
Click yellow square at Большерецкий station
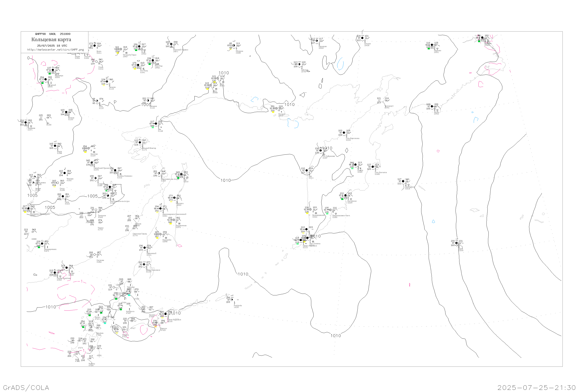click(x=307, y=213)
